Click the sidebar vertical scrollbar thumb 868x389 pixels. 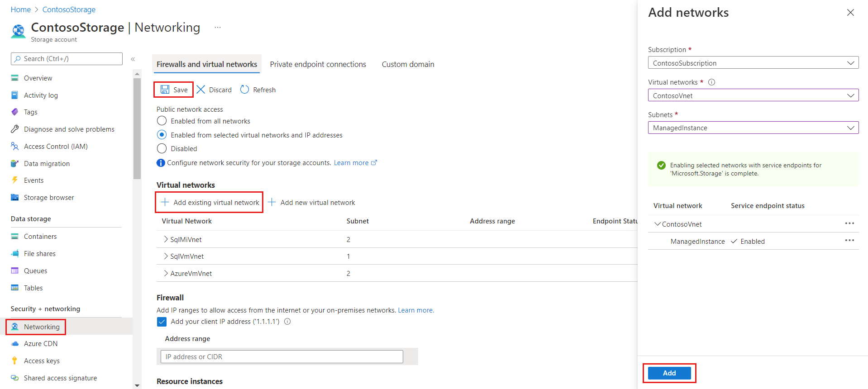click(137, 129)
